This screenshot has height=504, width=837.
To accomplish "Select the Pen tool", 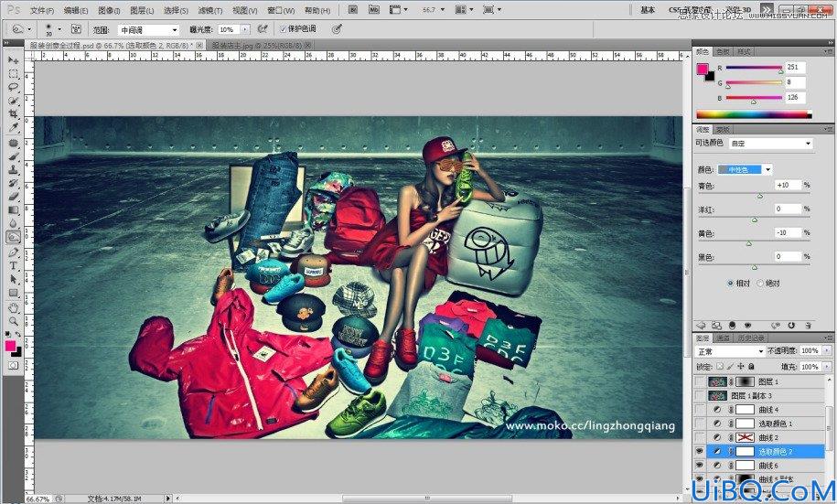I will click(14, 252).
